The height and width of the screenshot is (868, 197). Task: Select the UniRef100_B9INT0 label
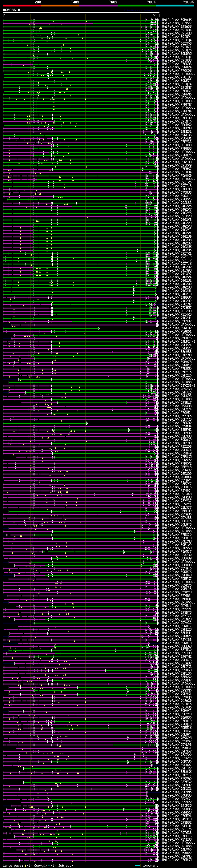[177, 122]
